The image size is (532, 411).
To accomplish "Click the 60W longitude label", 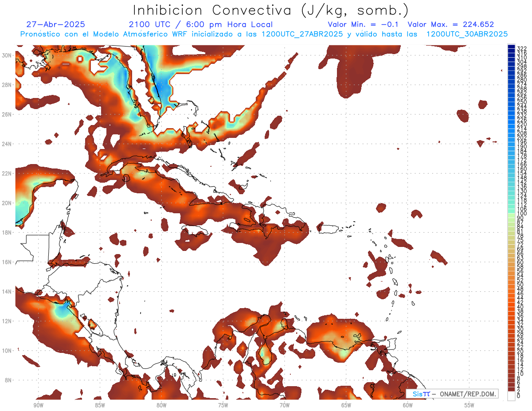I will (x=408, y=405).
